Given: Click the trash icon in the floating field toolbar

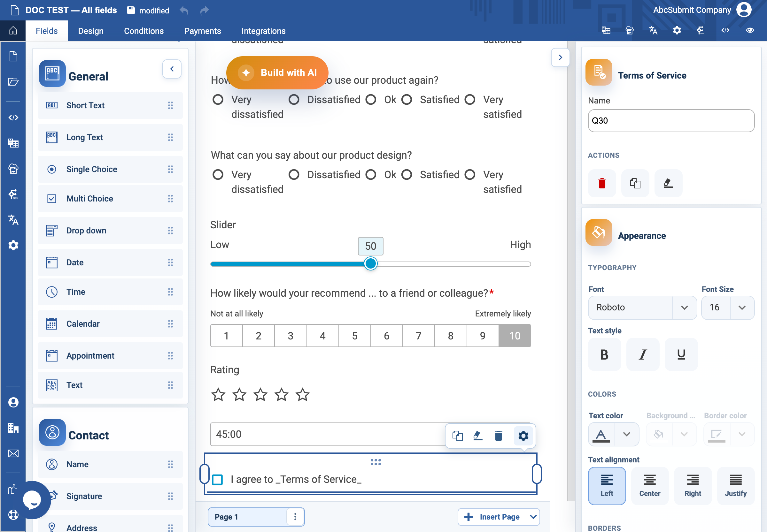Looking at the screenshot, I should point(498,436).
